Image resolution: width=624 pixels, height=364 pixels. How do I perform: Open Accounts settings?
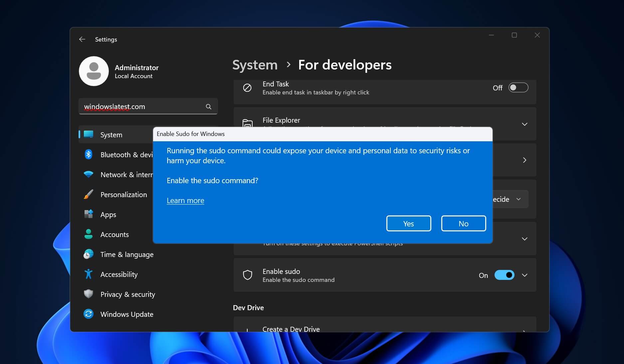[x=88, y=234]
